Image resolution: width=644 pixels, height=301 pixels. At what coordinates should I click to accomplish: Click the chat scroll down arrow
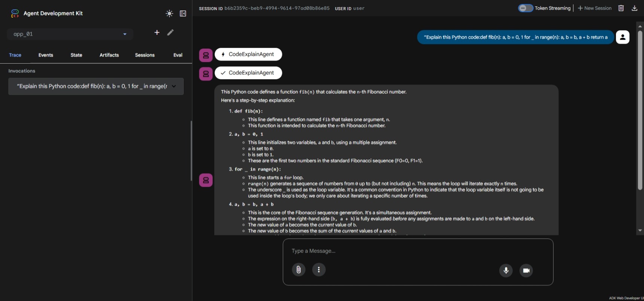point(640,230)
